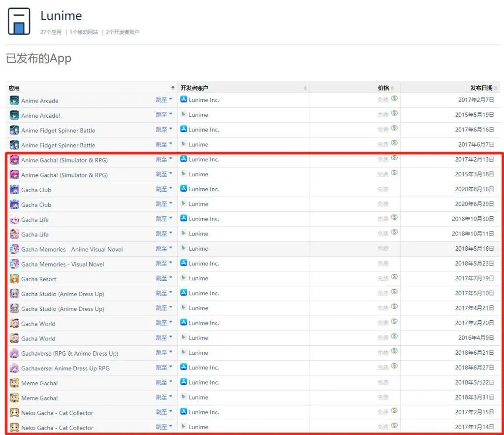Sort table by 价格 column header
The image size is (504, 435).
[383, 88]
